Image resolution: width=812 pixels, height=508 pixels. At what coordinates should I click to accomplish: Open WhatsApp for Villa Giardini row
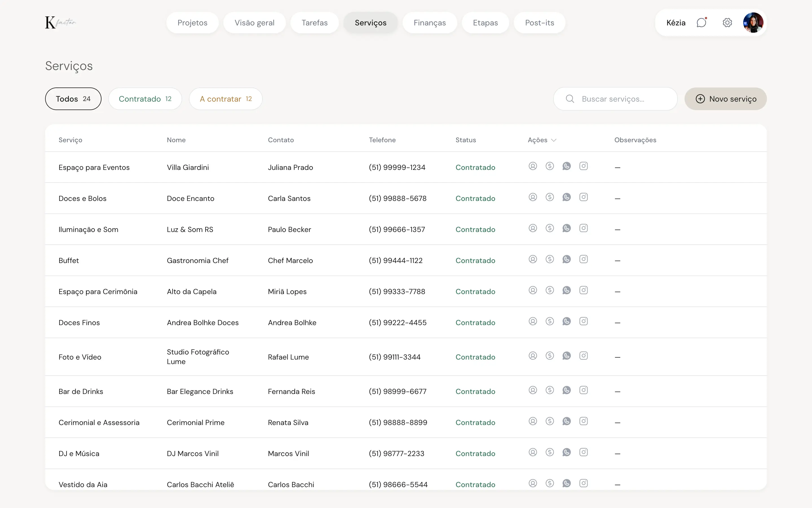click(x=566, y=166)
